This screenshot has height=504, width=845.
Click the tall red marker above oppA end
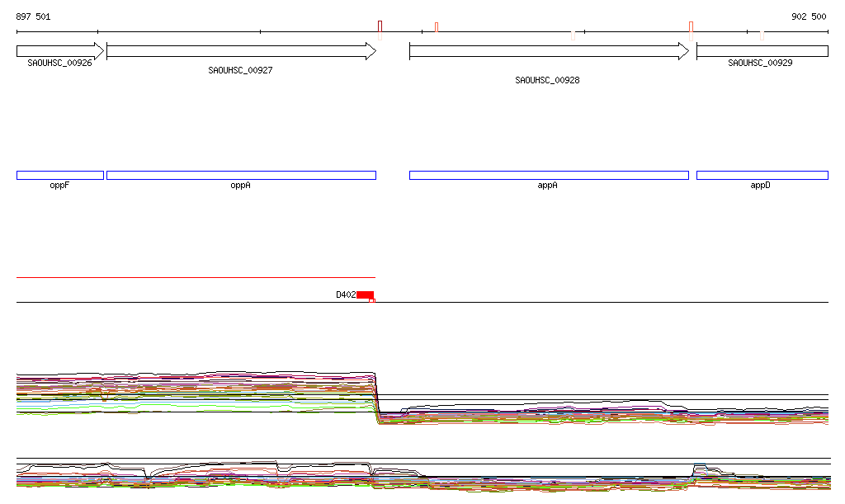coord(380,28)
